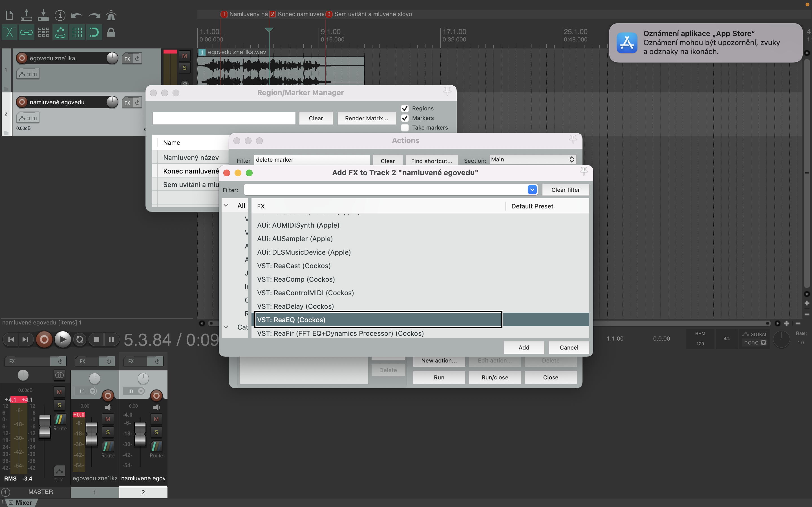The width and height of the screenshot is (812, 507).
Task: Open FX filter history dropdown arrow
Action: (532, 190)
